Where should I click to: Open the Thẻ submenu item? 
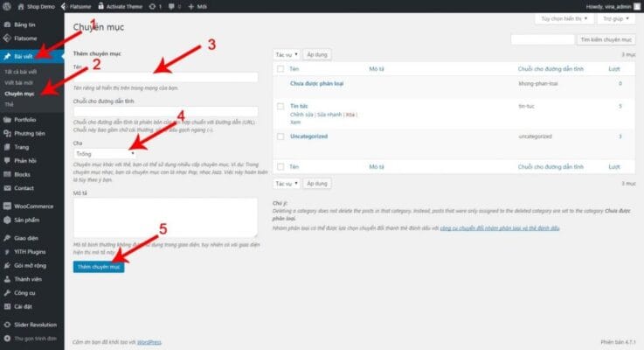(x=9, y=104)
